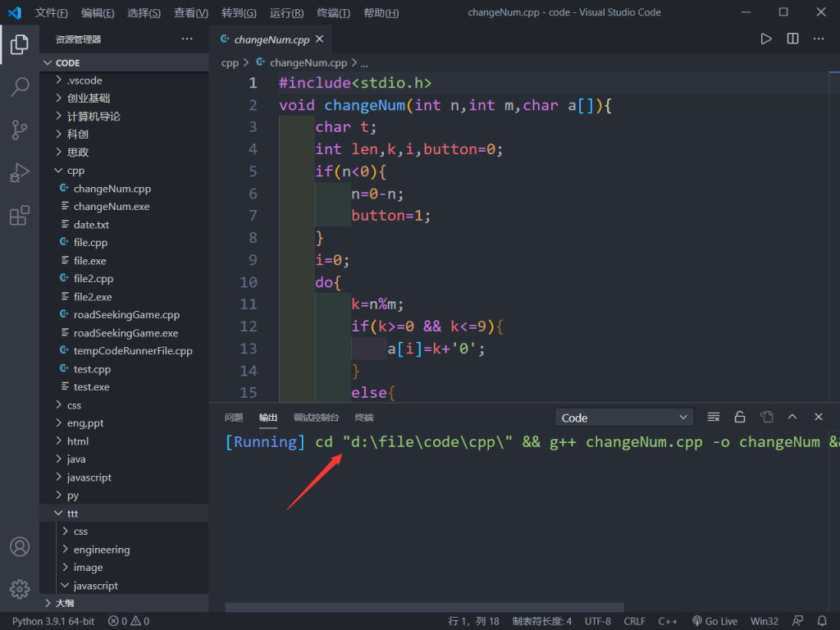Screen dimensions: 840x630
Task: Split the editor to the right
Action: (792, 39)
